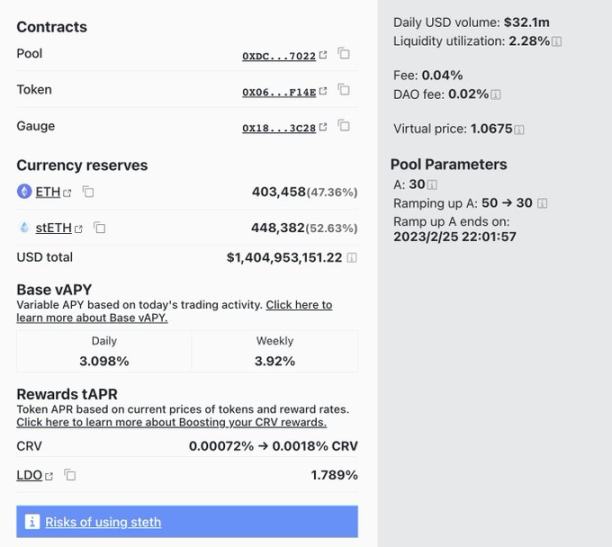Copy the LDO reward token address
The width and height of the screenshot is (612, 547).
pyautogui.click(x=70, y=475)
